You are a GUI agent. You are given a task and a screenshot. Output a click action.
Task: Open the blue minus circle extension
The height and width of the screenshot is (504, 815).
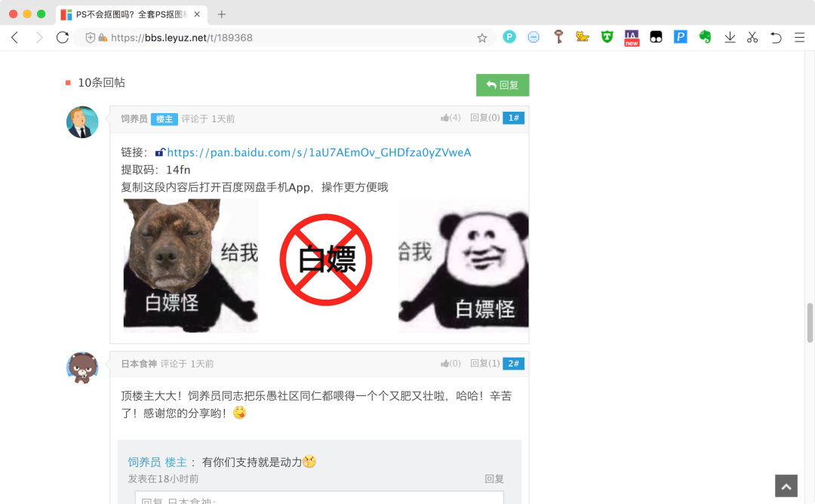click(x=534, y=37)
